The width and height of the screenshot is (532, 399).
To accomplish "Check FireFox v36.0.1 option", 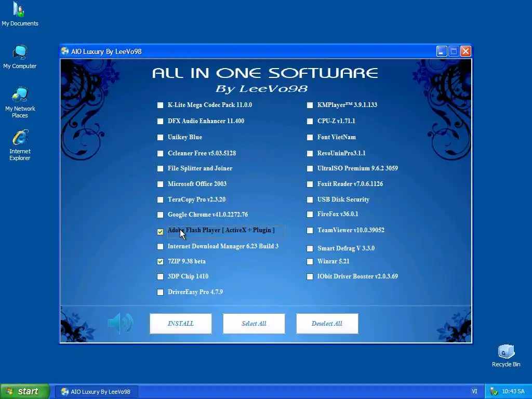I will [x=310, y=215].
